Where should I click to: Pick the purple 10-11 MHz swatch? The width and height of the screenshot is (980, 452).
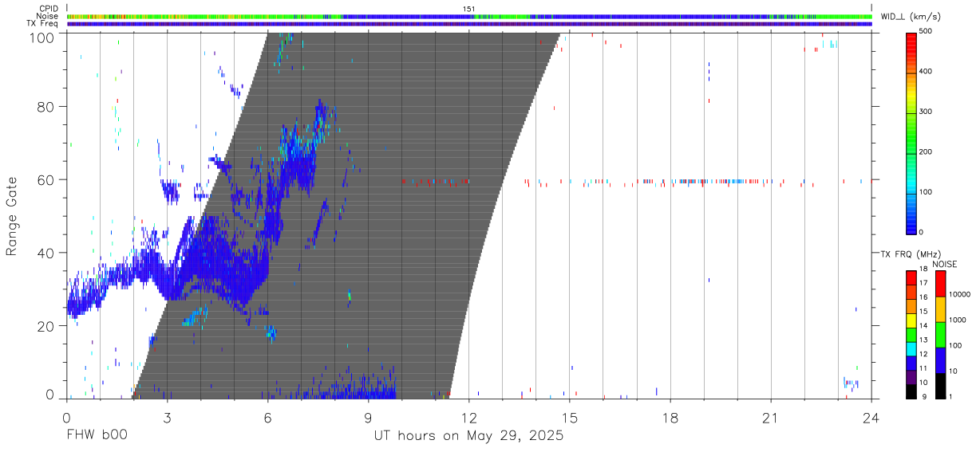(x=911, y=375)
